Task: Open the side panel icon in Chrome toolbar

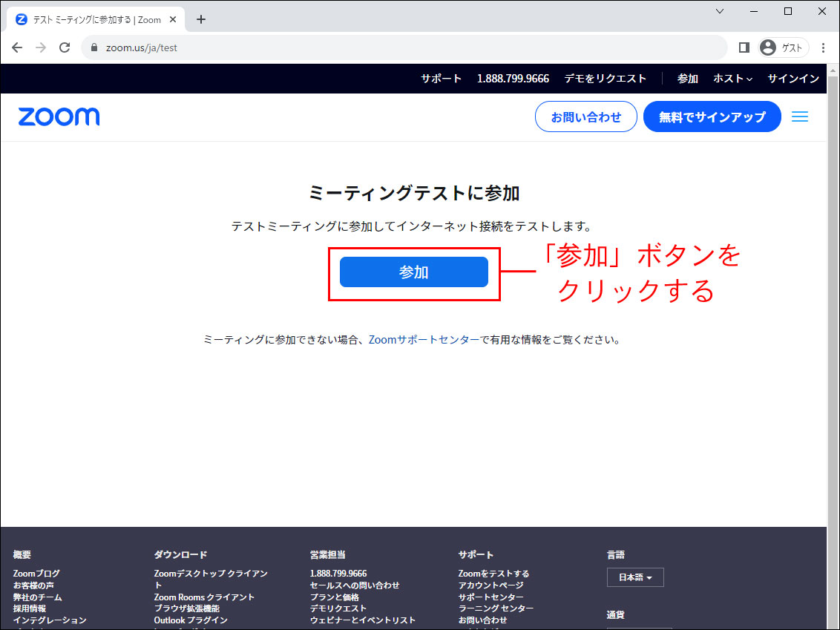Action: click(744, 47)
